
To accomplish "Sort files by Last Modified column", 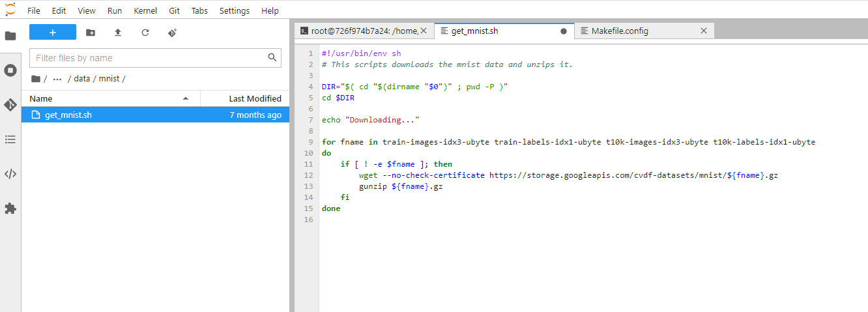I will [x=245, y=98].
